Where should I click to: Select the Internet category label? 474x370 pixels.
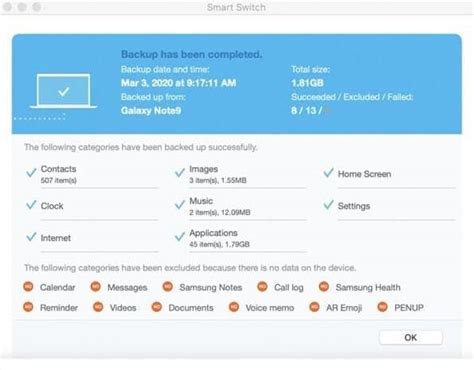(x=56, y=238)
